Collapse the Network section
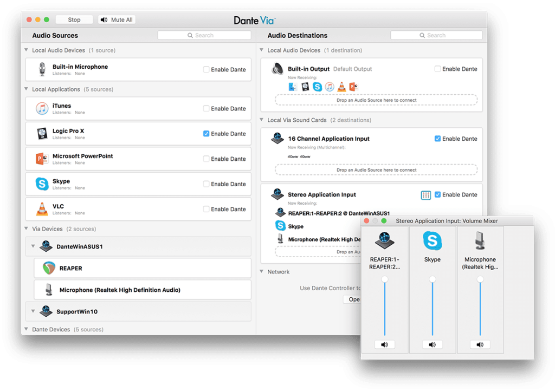Viewport: 555px width, 392px height. [262, 271]
